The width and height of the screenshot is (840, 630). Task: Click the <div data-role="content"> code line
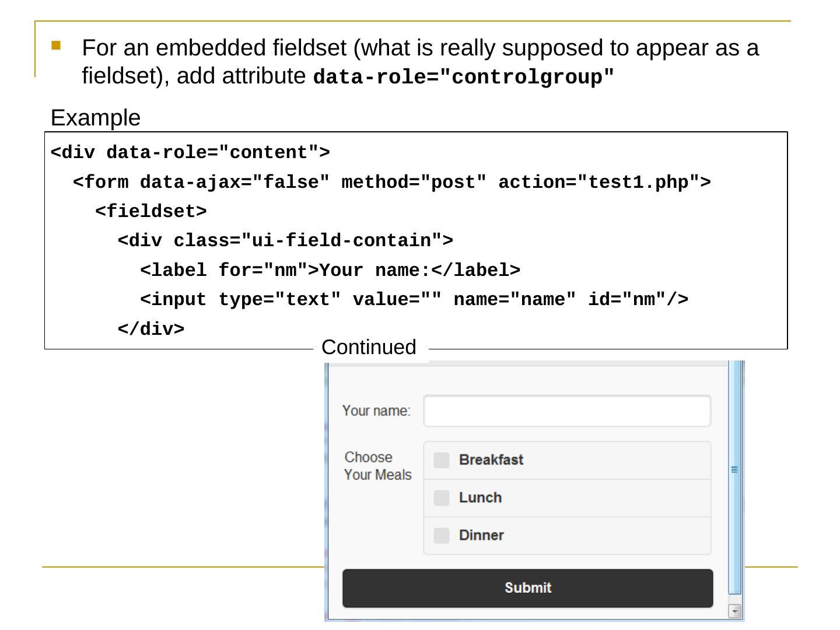(x=190, y=152)
